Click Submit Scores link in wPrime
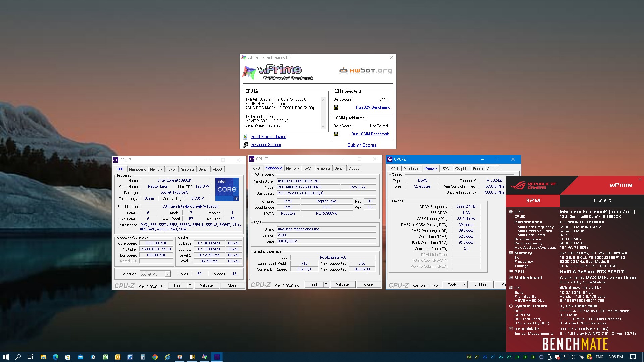Viewport: 644px width, 362px height. [362, 145]
